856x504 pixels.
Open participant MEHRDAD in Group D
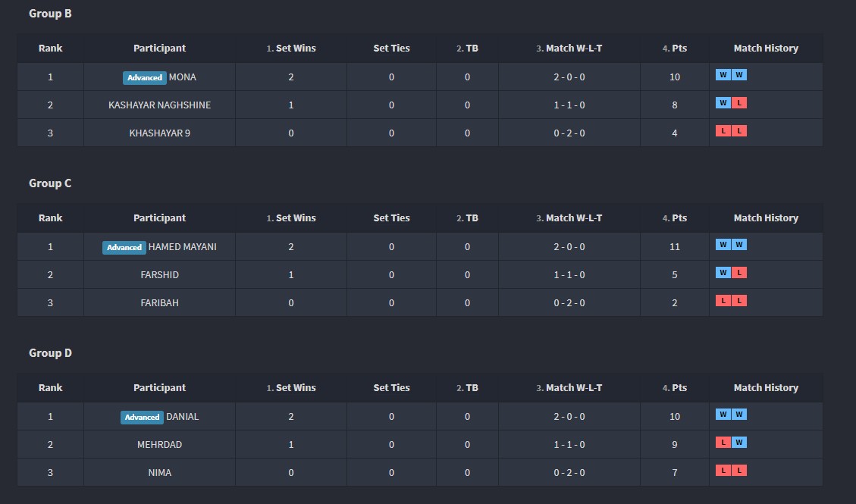click(159, 445)
